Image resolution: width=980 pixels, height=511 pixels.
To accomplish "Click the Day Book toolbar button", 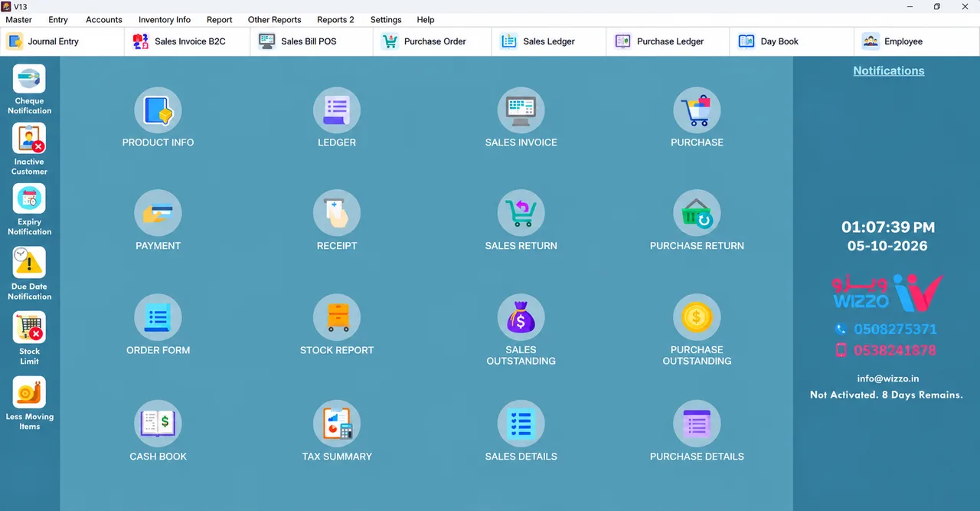I will pyautogui.click(x=792, y=41).
